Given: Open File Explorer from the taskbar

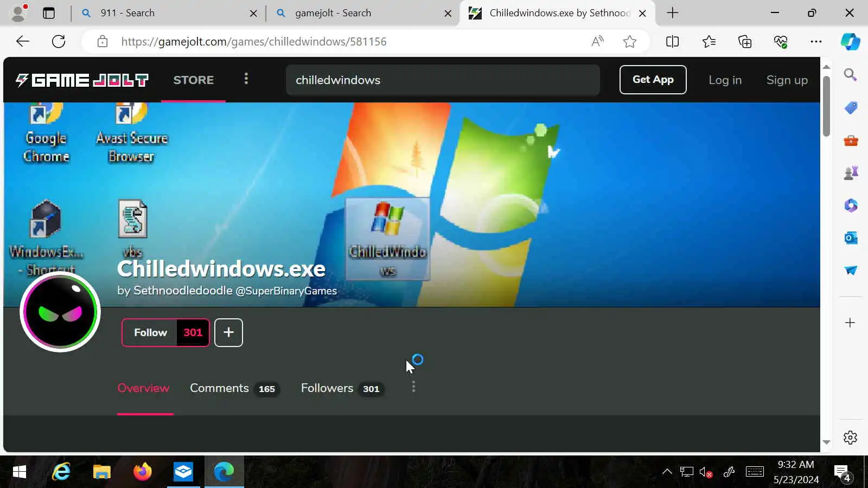Looking at the screenshot, I should point(101,472).
